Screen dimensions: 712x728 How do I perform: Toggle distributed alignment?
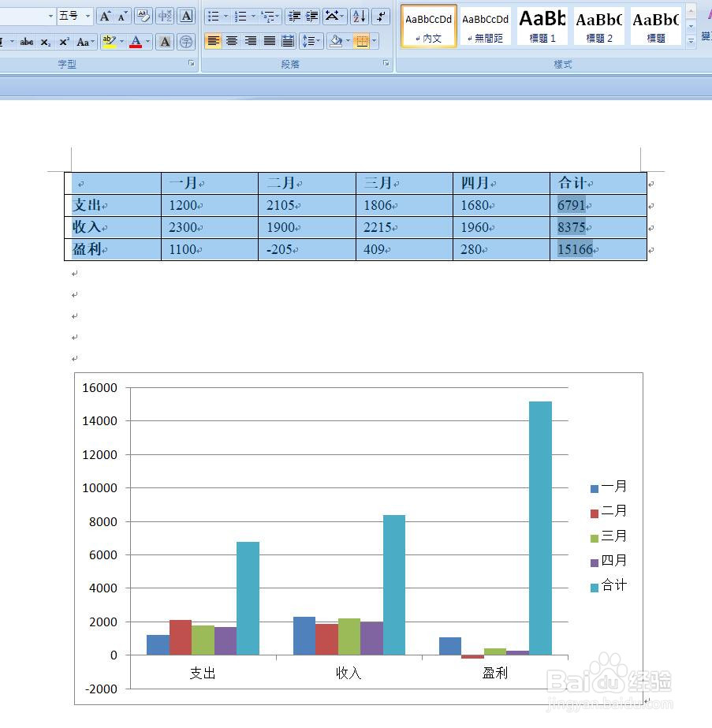pyautogui.click(x=288, y=41)
